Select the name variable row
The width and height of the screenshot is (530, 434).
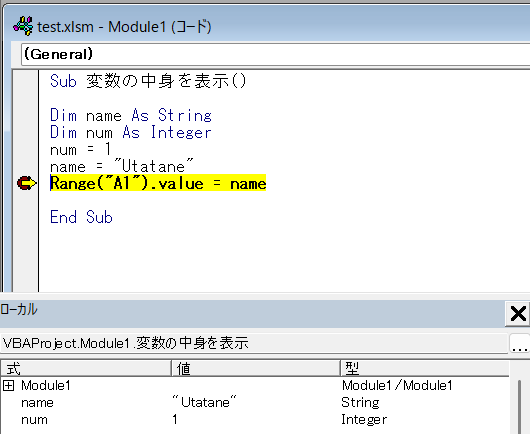pos(255,403)
